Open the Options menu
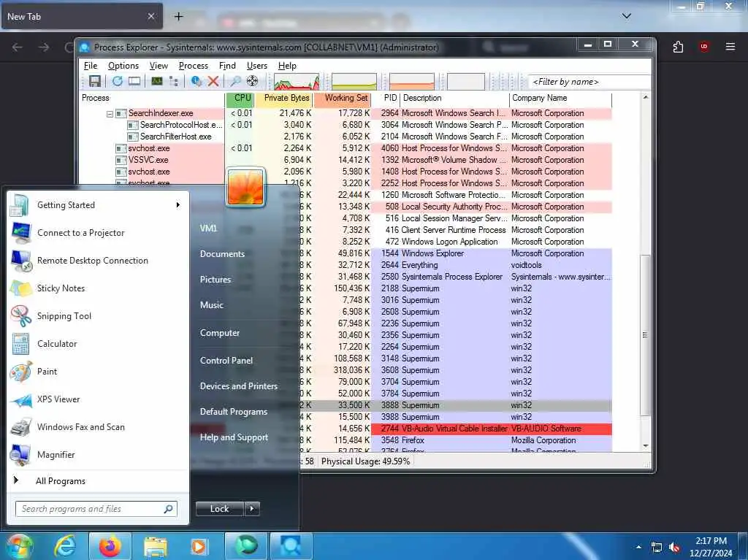 [x=123, y=66]
